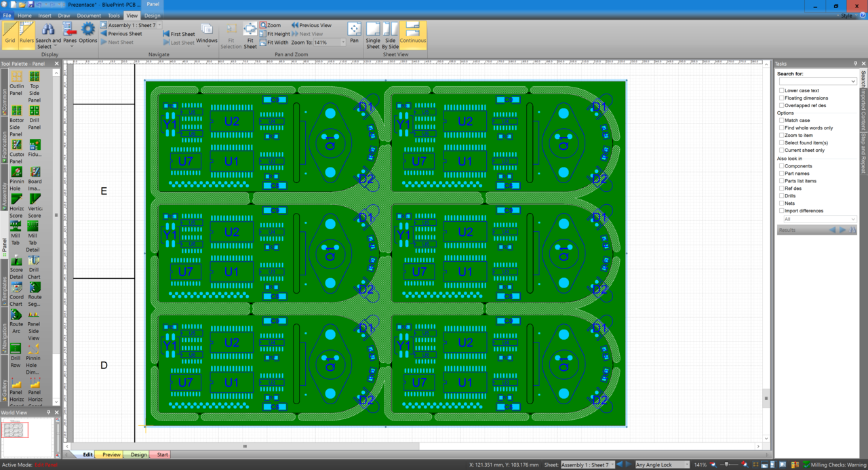Select the Mill Tab Detail tool

coord(34,237)
